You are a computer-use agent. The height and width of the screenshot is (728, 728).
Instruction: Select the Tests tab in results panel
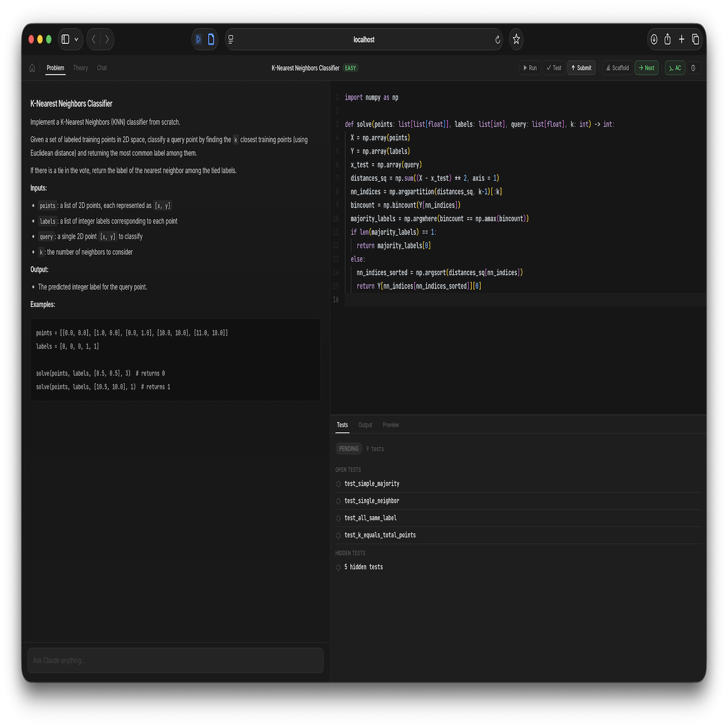(x=342, y=425)
